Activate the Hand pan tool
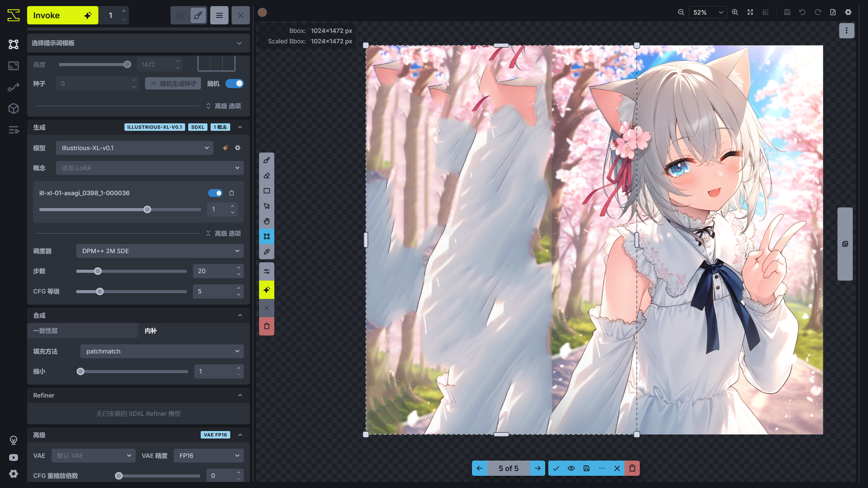The height and width of the screenshot is (488, 868). 267,221
